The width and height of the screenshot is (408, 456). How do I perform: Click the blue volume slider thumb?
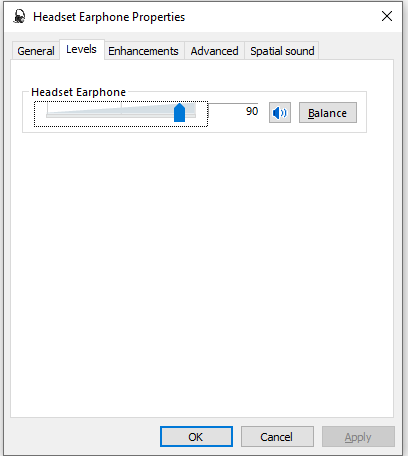point(179,113)
